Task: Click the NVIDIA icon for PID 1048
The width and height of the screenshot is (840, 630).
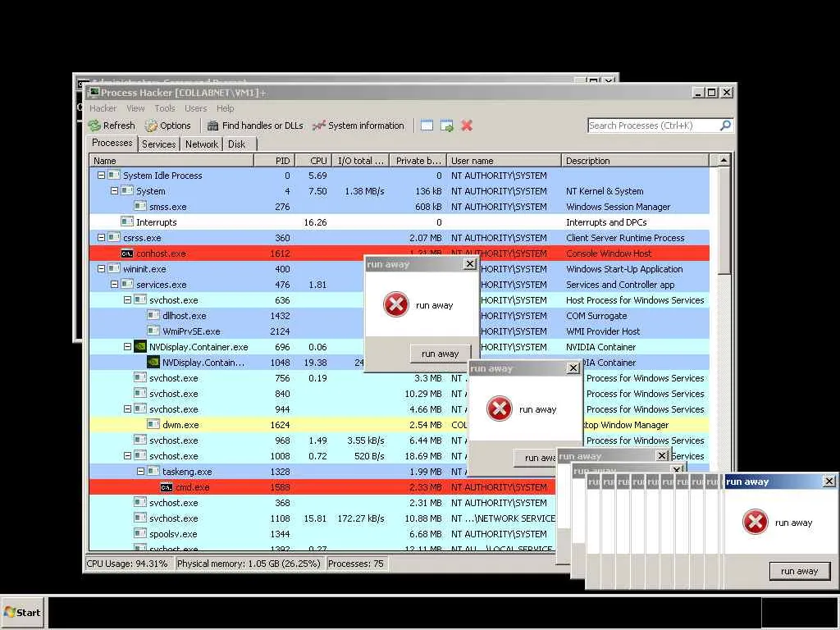Action: point(153,362)
